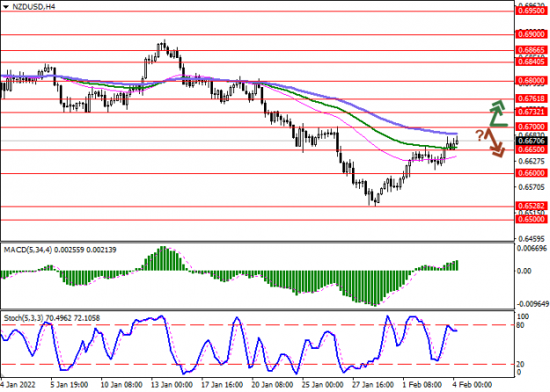Select the NZDUSD,H4 chart title
The width and height of the screenshot is (550, 392).
[x=33, y=7]
